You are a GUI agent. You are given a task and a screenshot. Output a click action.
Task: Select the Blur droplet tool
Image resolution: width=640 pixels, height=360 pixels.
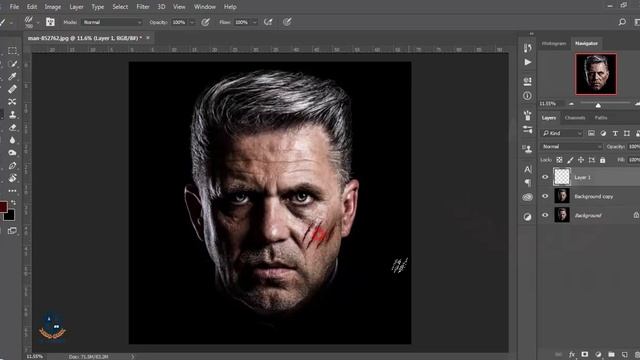point(12,140)
